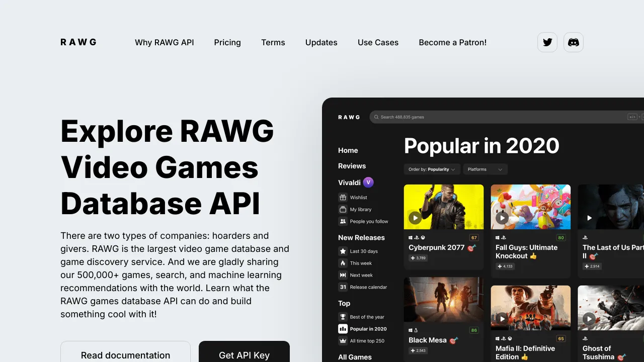Click the 65 metascore badge on Mafia II
The image size is (644, 362).
pos(561,338)
